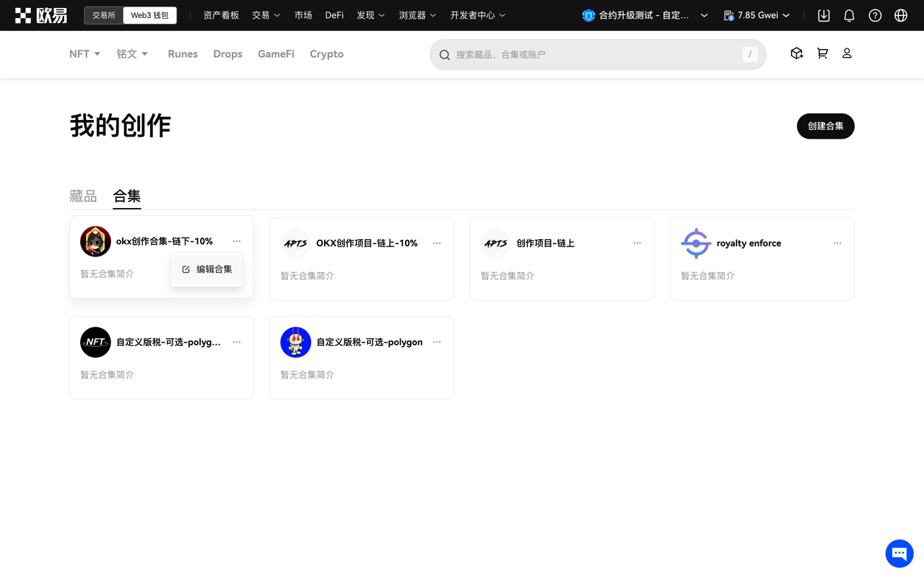The width and height of the screenshot is (924, 578).
Task: Open 资产看板 in the top menu
Action: pos(221,15)
